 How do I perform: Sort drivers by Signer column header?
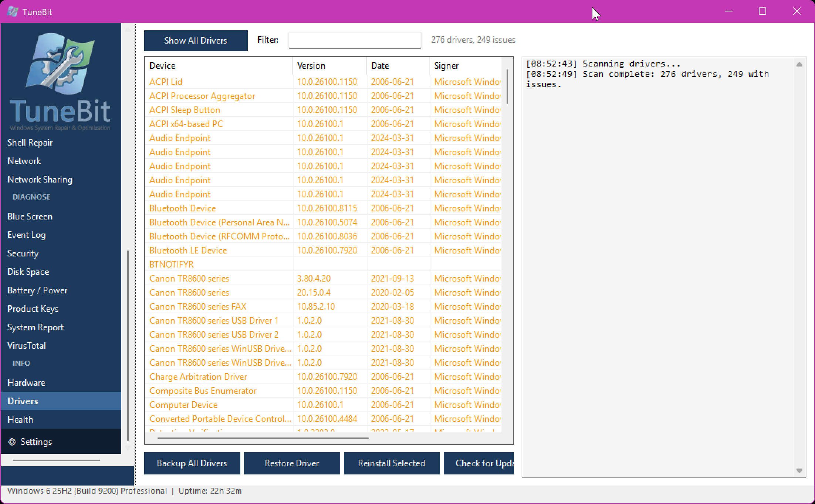coord(465,65)
